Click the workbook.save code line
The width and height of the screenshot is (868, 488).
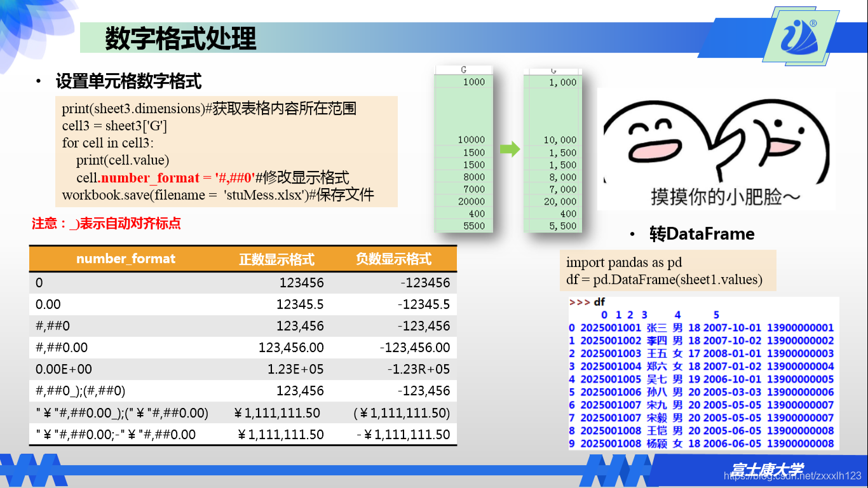[x=218, y=195]
